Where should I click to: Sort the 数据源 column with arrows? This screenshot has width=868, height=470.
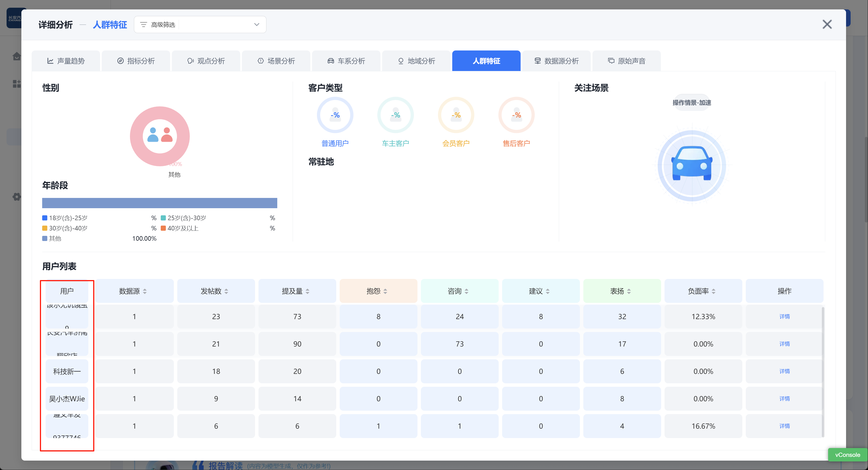(144, 291)
